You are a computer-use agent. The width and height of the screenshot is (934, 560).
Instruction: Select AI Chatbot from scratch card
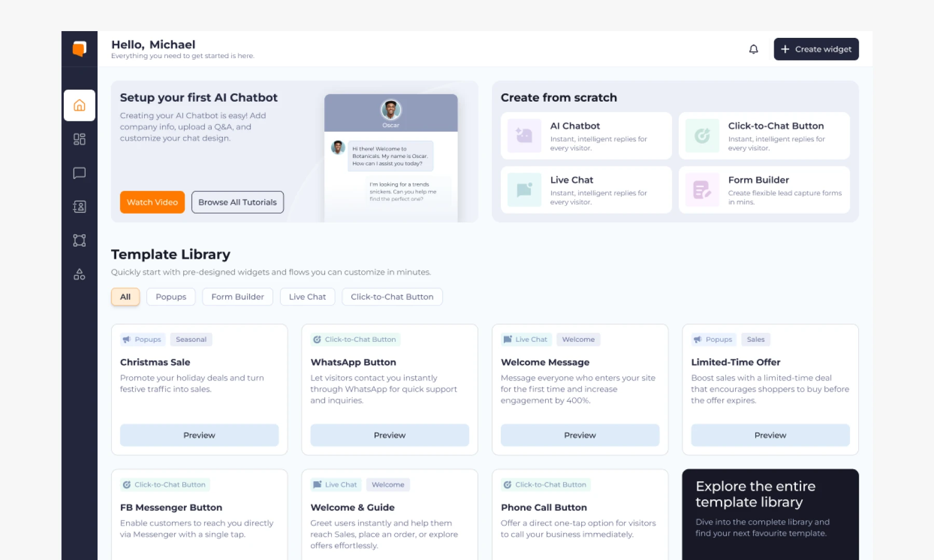[x=586, y=136]
